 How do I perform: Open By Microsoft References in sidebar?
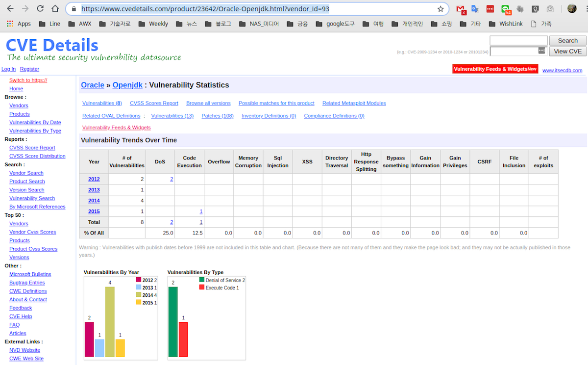pyautogui.click(x=37, y=207)
